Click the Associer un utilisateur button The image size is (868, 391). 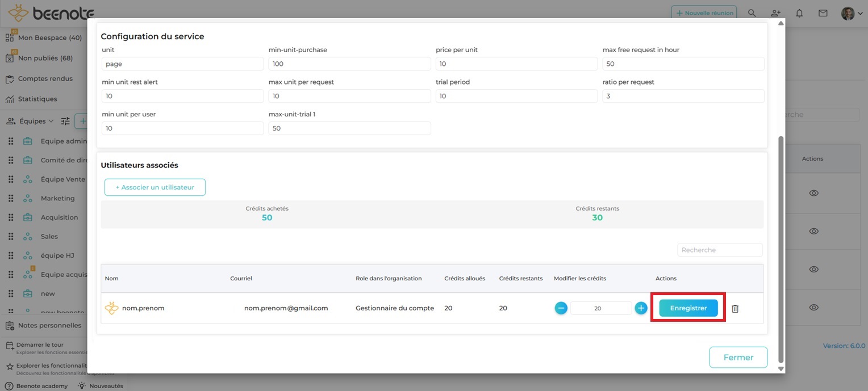pyautogui.click(x=155, y=187)
